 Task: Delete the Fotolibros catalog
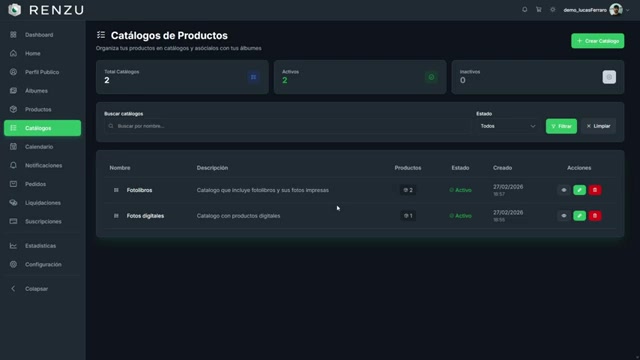point(595,190)
